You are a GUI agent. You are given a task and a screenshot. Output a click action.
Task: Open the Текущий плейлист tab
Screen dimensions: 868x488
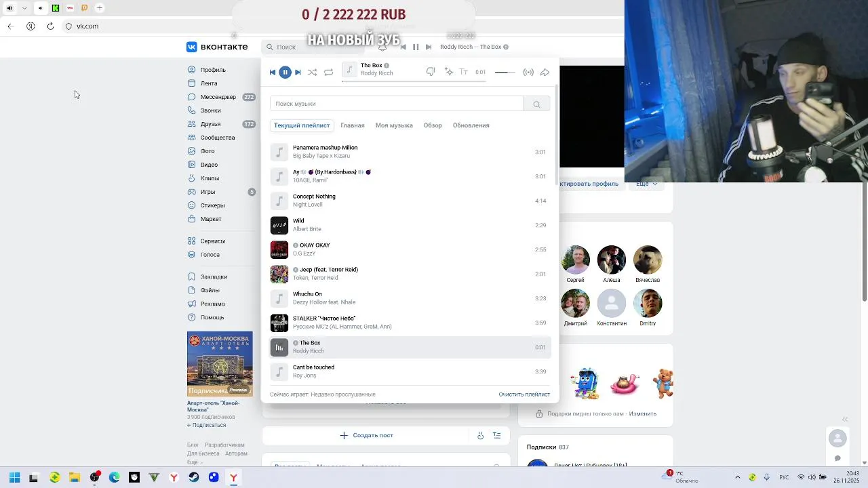point(302,125)
